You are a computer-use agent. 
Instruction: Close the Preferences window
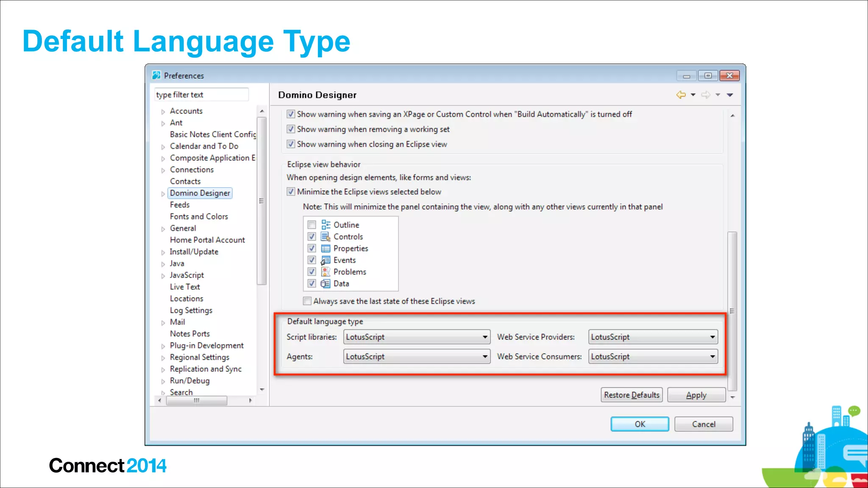729,75
